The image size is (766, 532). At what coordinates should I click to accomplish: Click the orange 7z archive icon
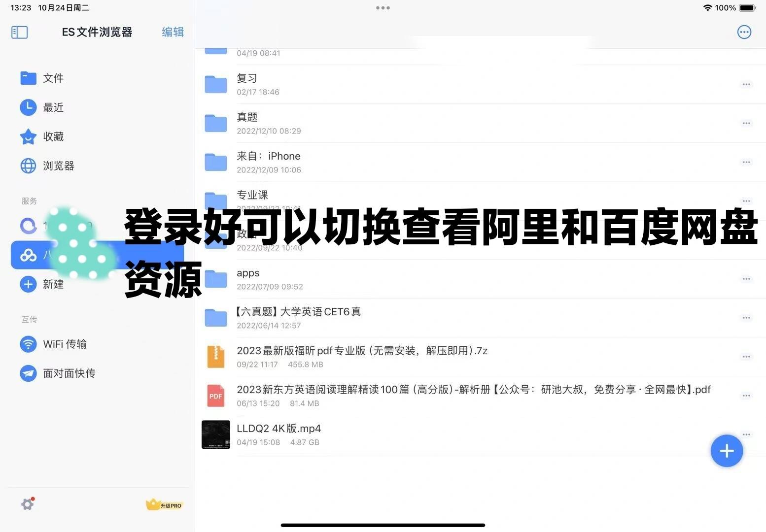click(216, 357)
